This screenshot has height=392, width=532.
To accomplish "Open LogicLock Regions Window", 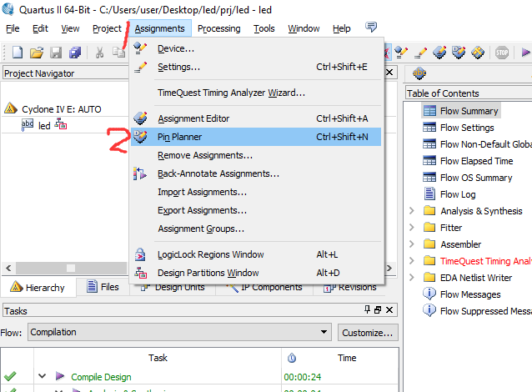I will (256, 254).
